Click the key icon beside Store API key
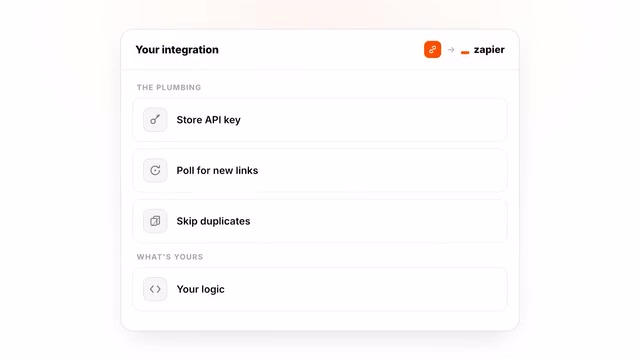The image size is (640, 360). (155, 120)
